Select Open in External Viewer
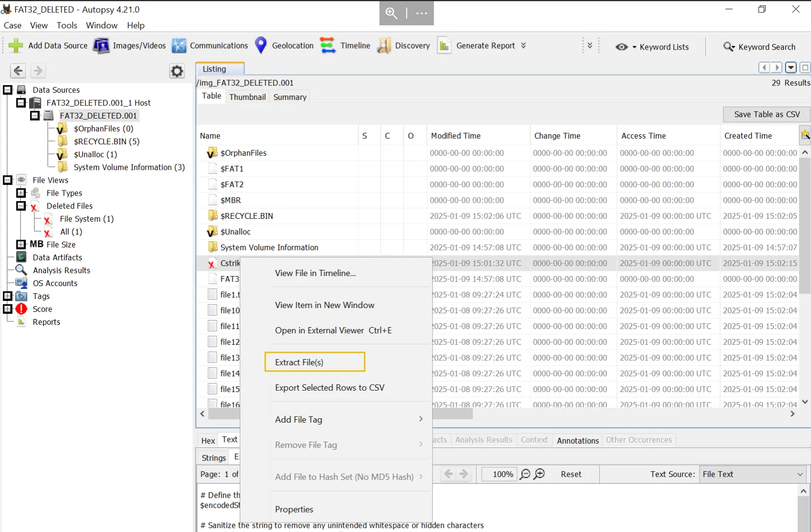Image resolution: width=811 pixels, height=532 pixels. click(x=333, y=330)
